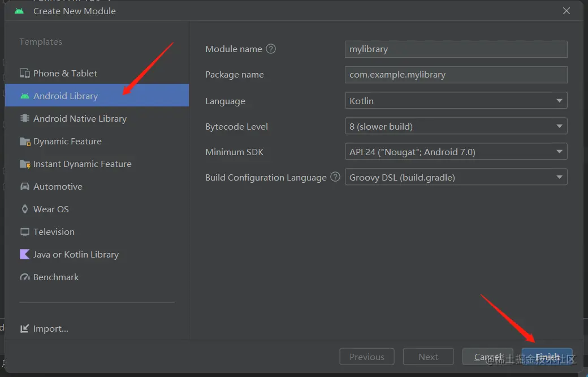This screenshot has height=377, width=588.
Task: Click the Cancel button
Action: tap(487, 357)
